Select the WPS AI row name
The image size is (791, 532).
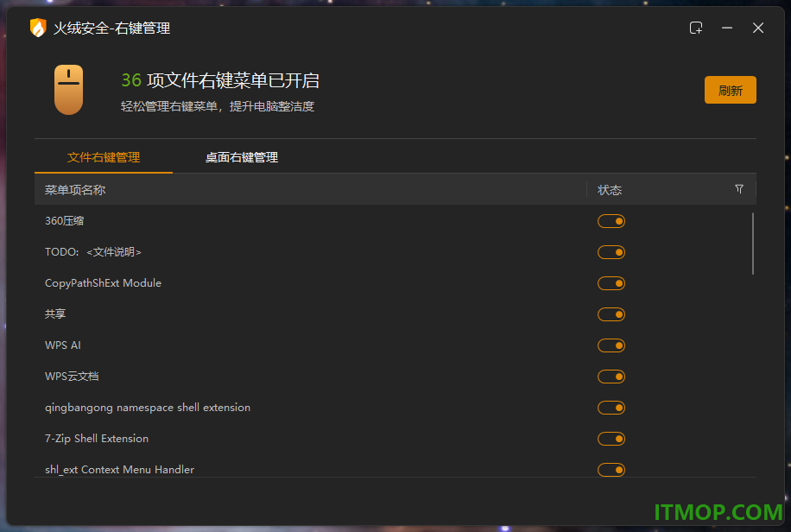point(62,345)
